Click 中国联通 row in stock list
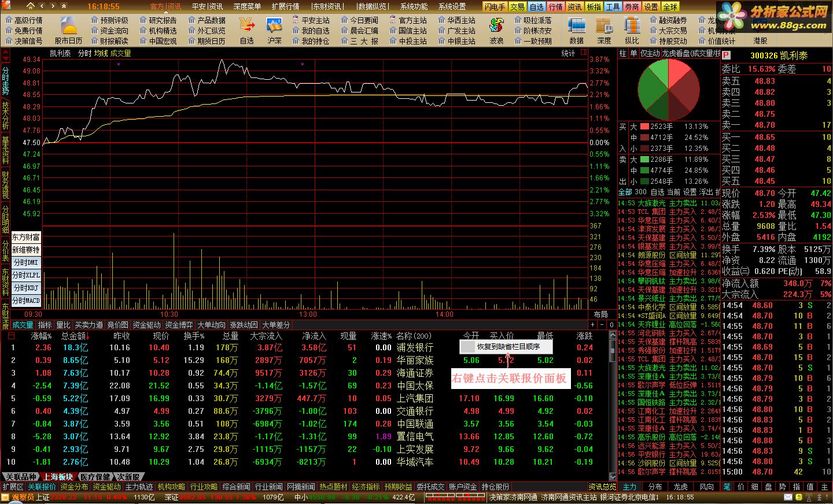This screenshot has width=833, height=504. point(309,424)
